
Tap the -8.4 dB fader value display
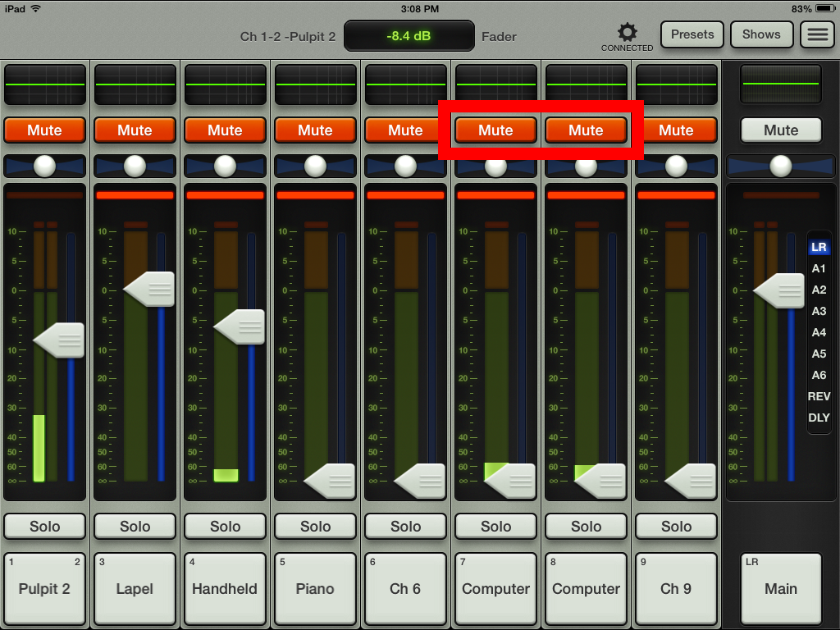coord(409,36)
